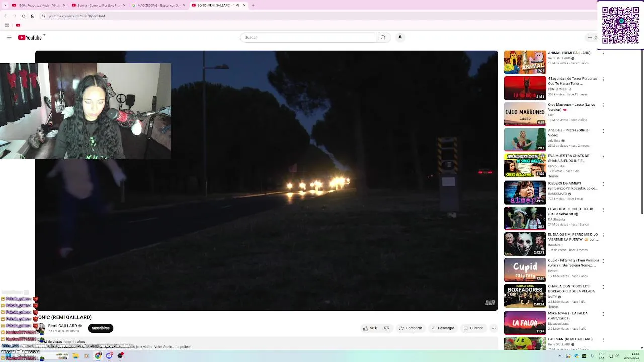Open the OBS Studio taskbar icon
644x362 pixels.
121,356
